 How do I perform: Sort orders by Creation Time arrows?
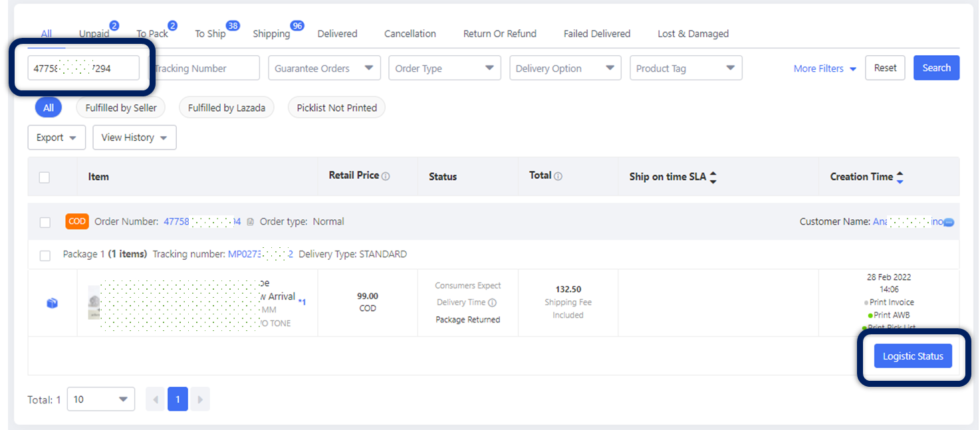[900, 176]
